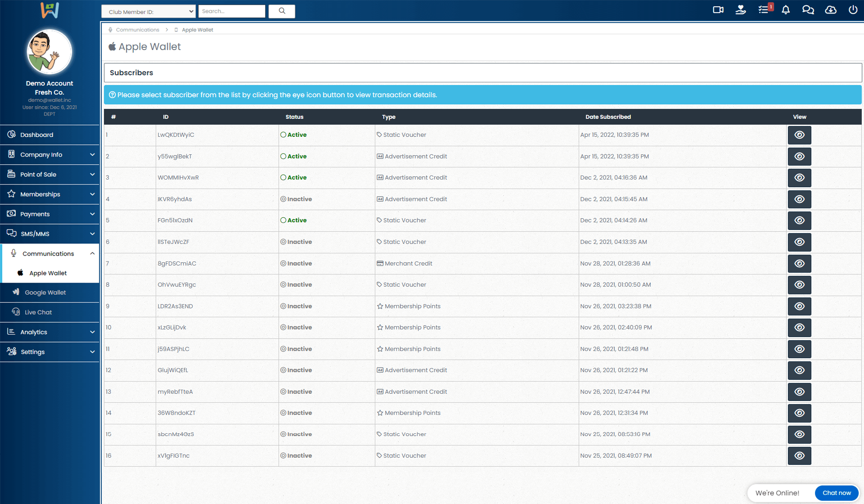View subscriber LwQKDtWyiC via eye icon
Viewport: 864px width, 504px height.
coord(799,135)
